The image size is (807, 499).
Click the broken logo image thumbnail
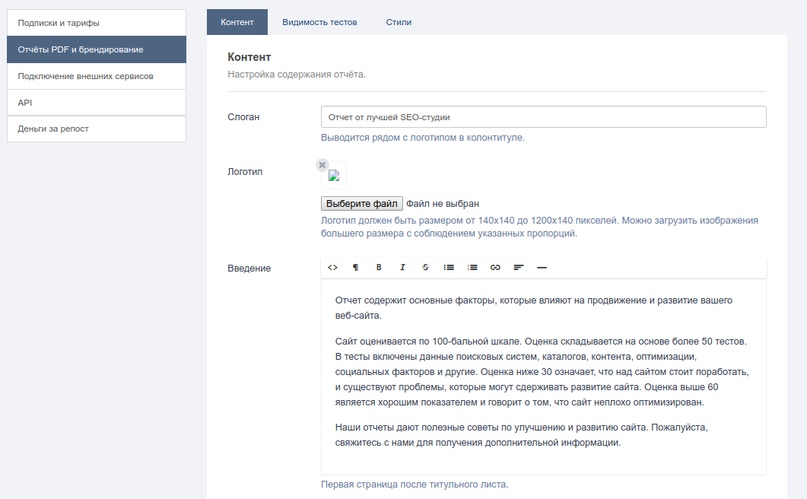[x=334, y=175]
